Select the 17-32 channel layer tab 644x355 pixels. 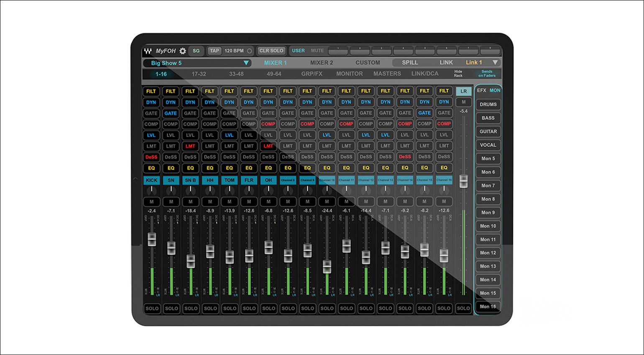click(199, 74)
